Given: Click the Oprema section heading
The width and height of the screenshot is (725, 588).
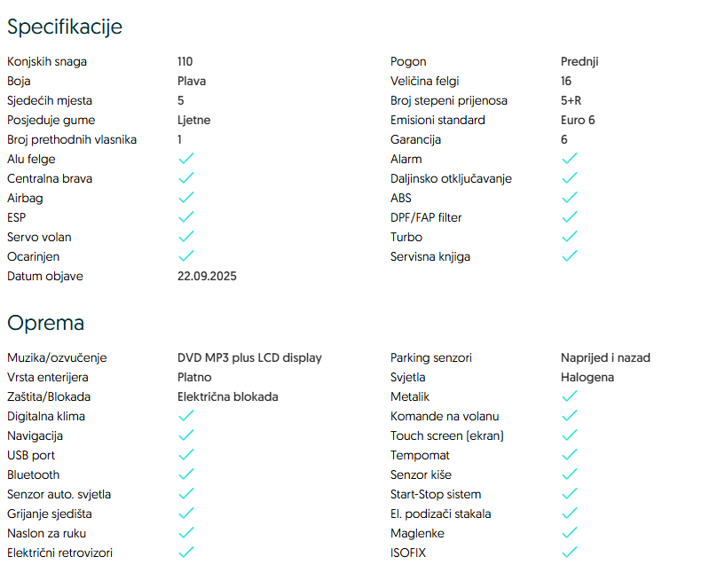Looking at the screenshot, I should tap(45, 323).
